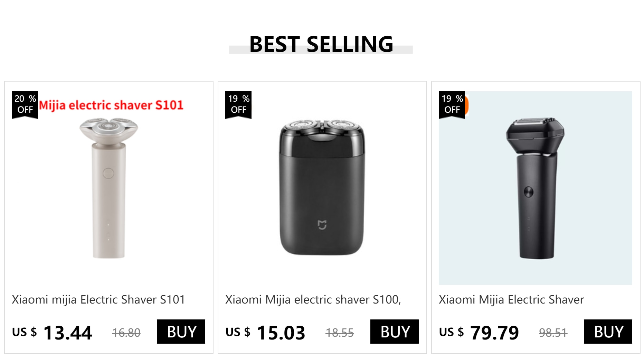The image size is (644, 363).
Task: Click the US $13.44 sale price
Action: point(52,333)
